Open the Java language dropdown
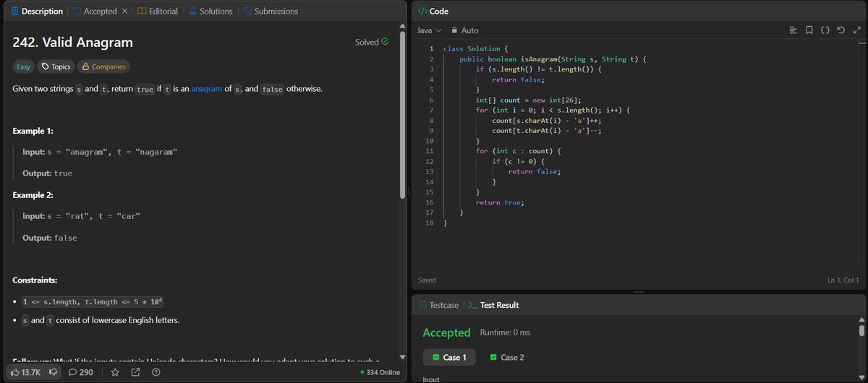 click(x=429, y=30)
